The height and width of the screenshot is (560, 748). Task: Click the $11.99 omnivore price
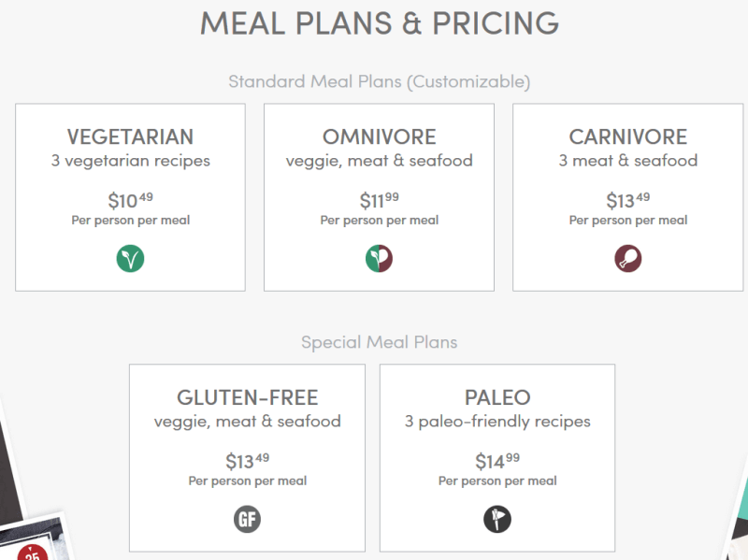point(380,200)
